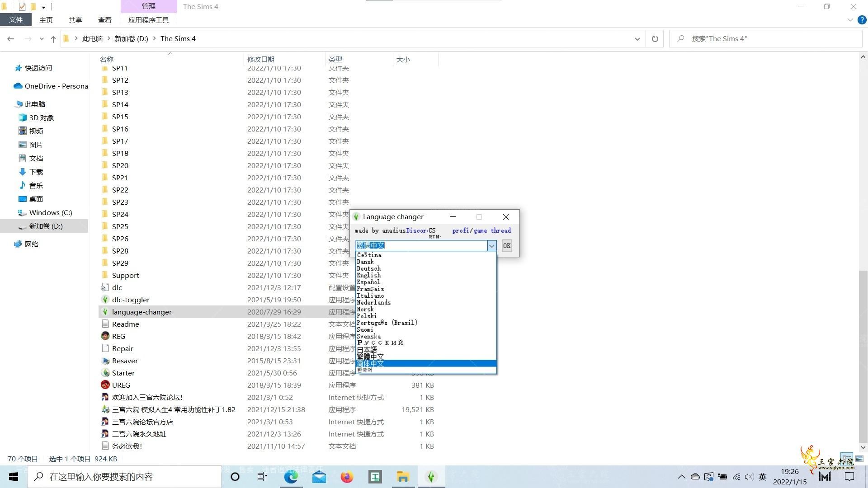868x488 pixels.
Task: Open Quick Access Toolbar customize arrow
Action: coord(43,7)
